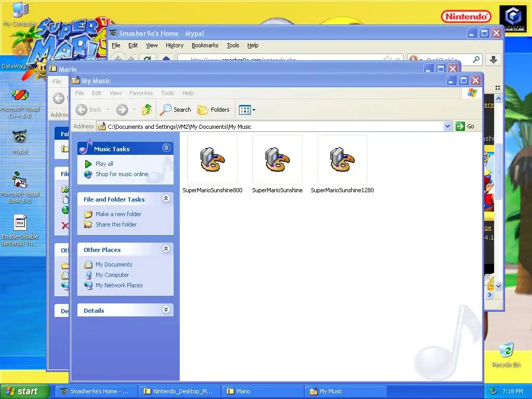Open Microsoft Visual Basic 6.0 icon
Viewport: 532px width, 399px height.
(x=20, y=187)
